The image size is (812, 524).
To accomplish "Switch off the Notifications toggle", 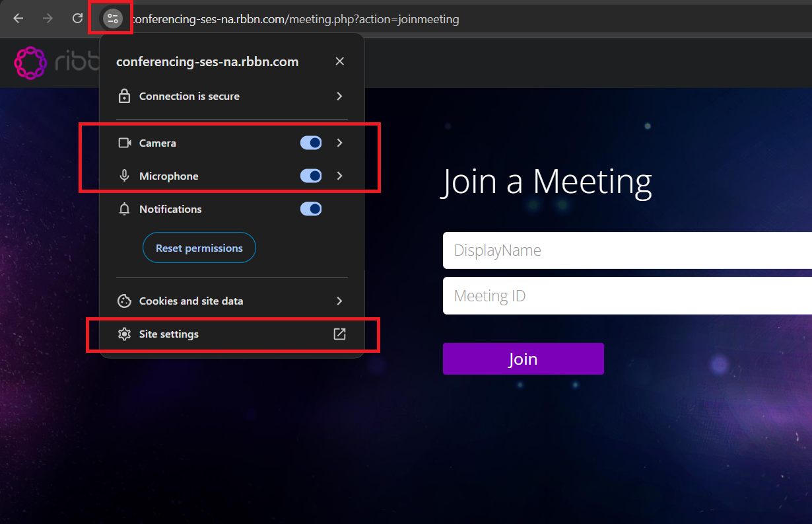I will (311, 209).
